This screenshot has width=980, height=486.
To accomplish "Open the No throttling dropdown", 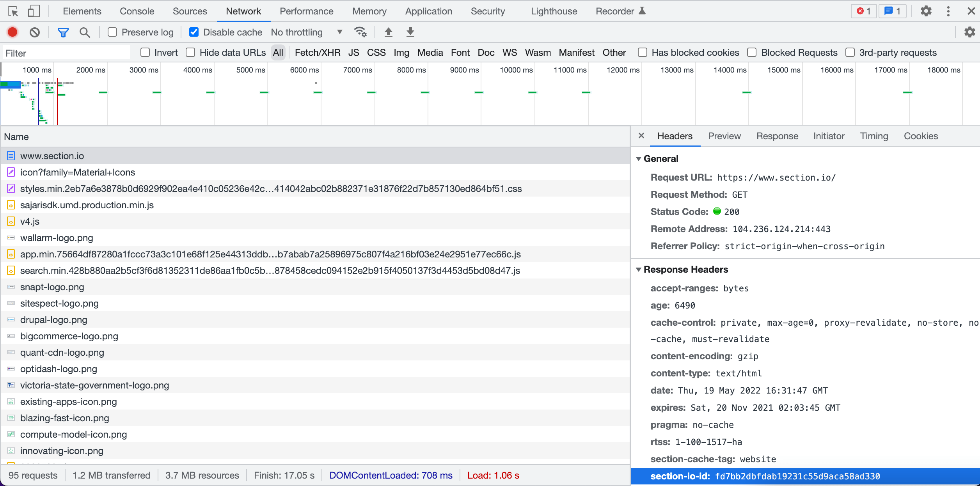I will [x=307, y=32].
